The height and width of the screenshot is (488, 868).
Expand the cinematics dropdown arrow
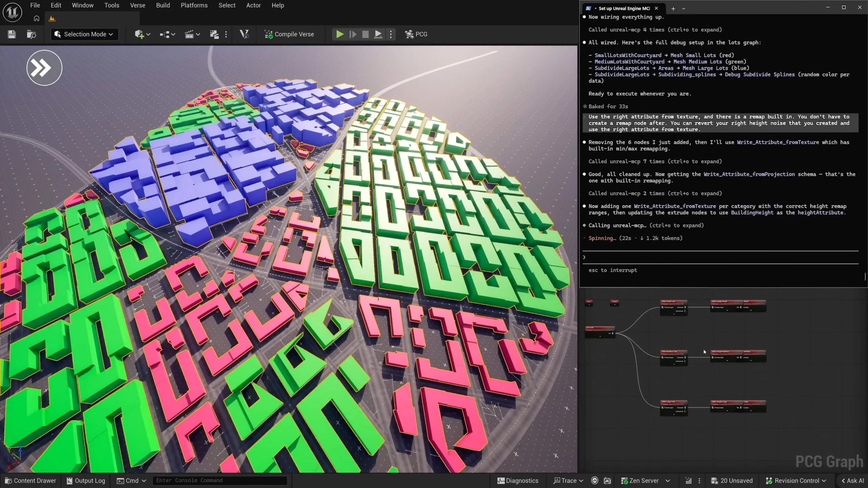click(198, 34)
